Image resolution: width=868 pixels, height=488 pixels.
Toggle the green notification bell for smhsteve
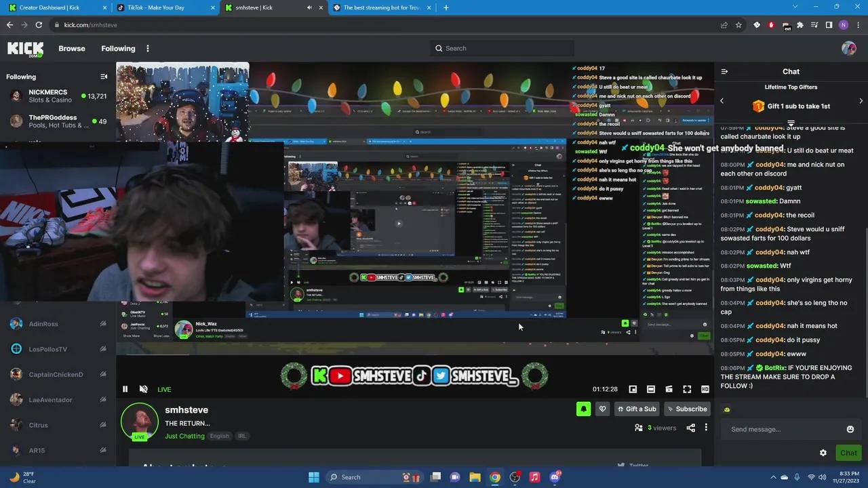tap(583, 409)
